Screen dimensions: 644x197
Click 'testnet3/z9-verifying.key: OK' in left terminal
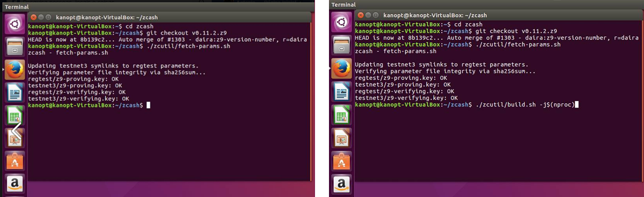coord(78,99)
